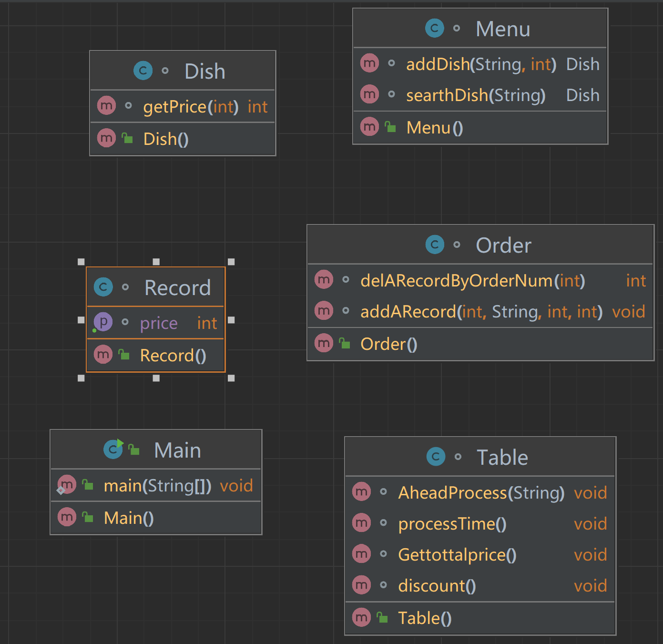Click the top-right resize handle of Record
663x644 pixels.
(x=231, y=262)
